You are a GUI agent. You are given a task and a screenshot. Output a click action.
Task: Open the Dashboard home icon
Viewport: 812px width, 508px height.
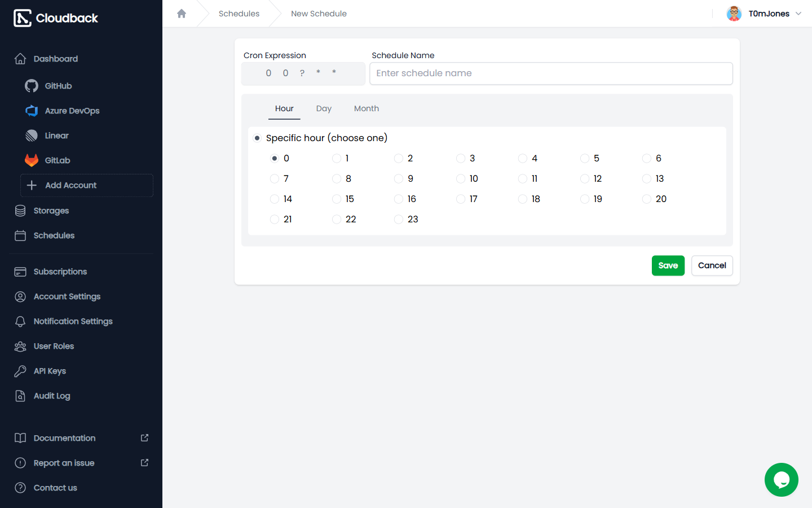[x=20, y=59]
